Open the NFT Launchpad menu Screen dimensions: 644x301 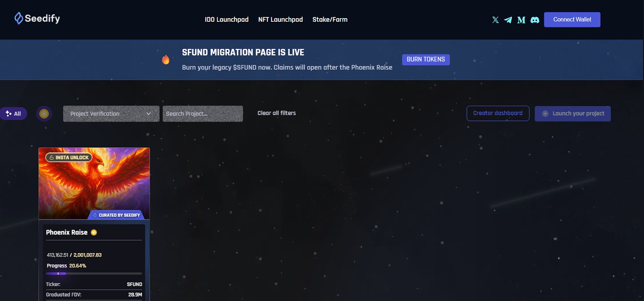pos(281,19)
